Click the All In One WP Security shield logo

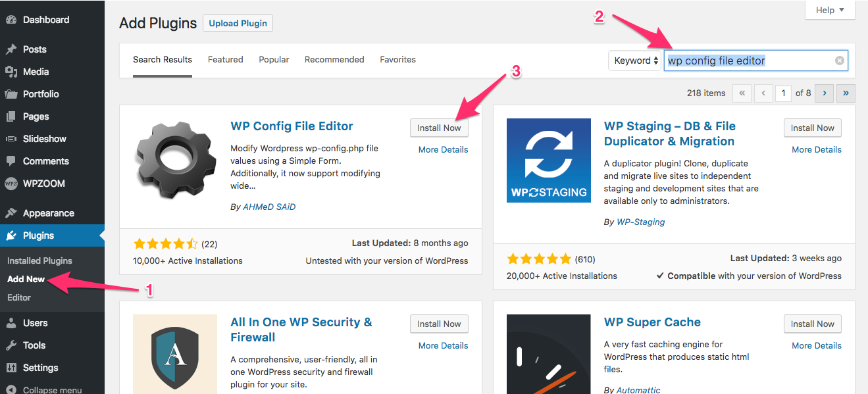coord(175,354)
